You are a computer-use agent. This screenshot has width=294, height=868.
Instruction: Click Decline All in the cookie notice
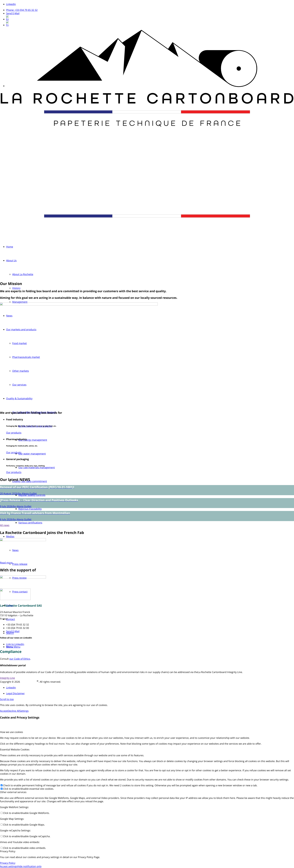[x=13, y=711]
